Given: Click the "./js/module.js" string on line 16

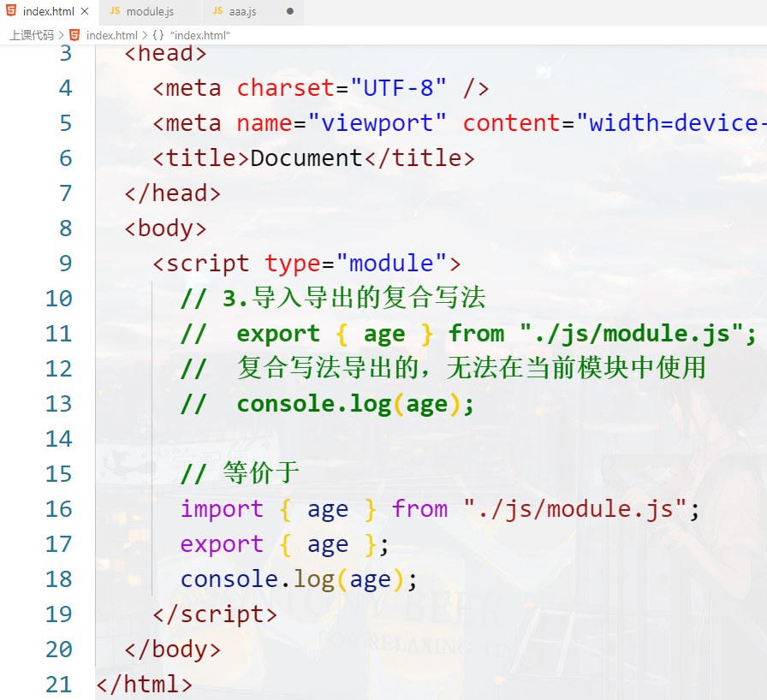Looking at the screenshot, I should coord(575,509).
